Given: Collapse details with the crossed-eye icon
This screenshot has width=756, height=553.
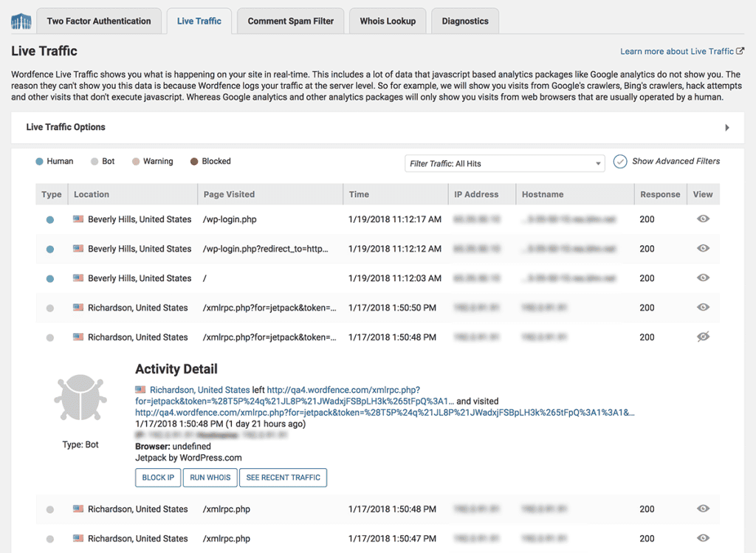Looking at the screenshot, I should coord(703,337).
